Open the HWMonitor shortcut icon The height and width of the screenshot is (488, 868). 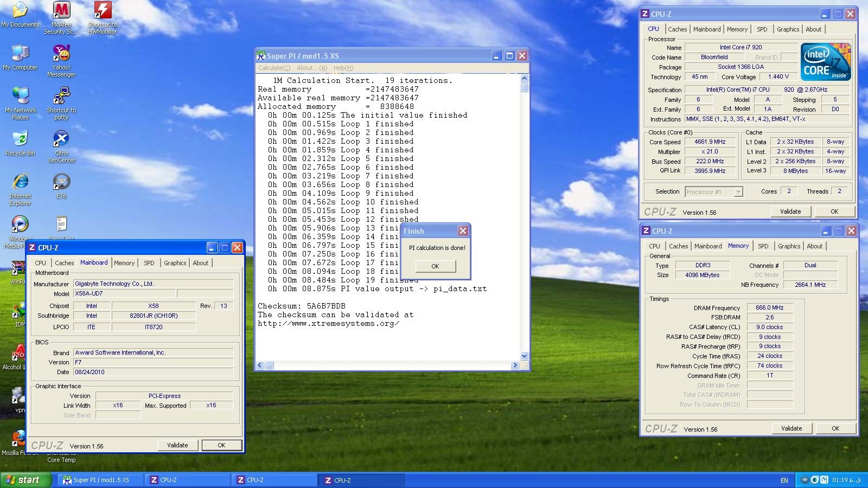(103, 17)
